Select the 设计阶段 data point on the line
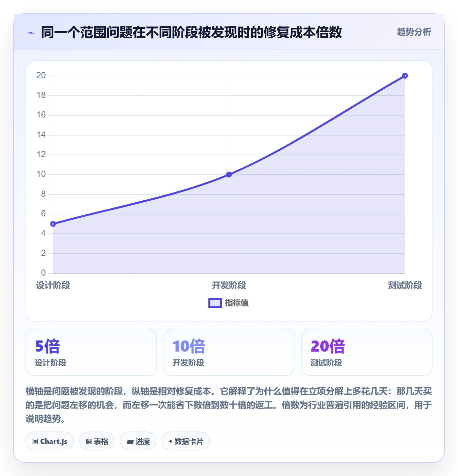458x476 pixels. click(x=53, y=224)
